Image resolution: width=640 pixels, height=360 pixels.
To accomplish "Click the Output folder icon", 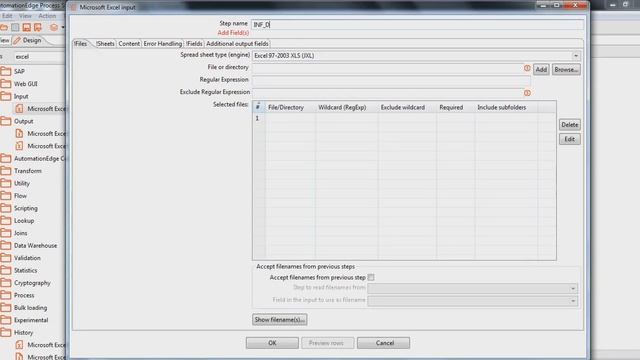I will pos(6,121).
